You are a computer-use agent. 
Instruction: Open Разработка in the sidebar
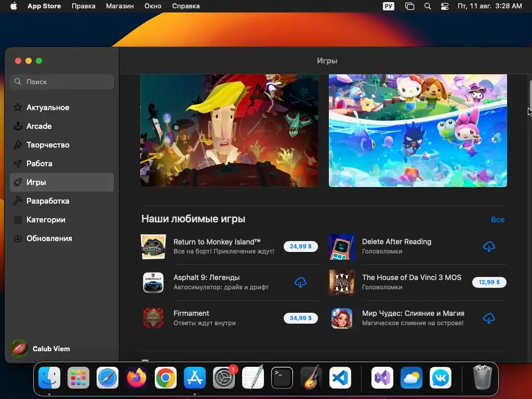click(x=62, y=201)
